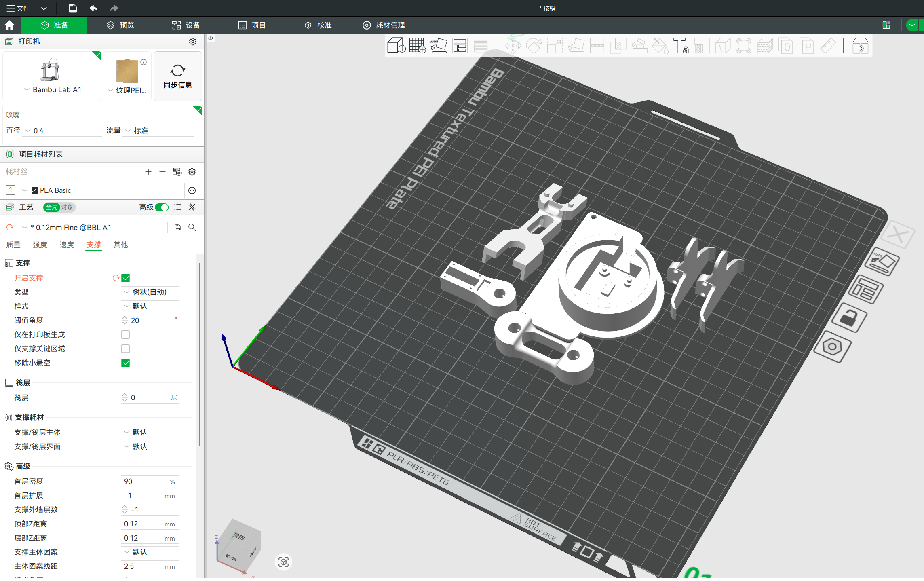The height and width of the screenshot is (581, 924).
Task: Click the 阈值角度 value field
Action: click(x=150, y=321)
